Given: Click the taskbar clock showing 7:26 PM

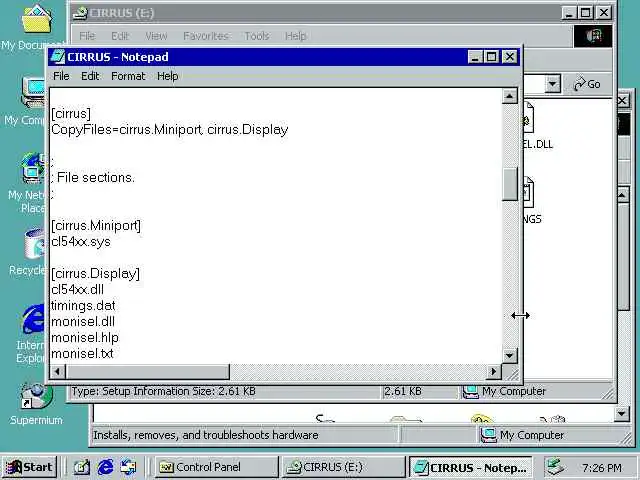Looking at the screenshot, I should click(602, 468).
